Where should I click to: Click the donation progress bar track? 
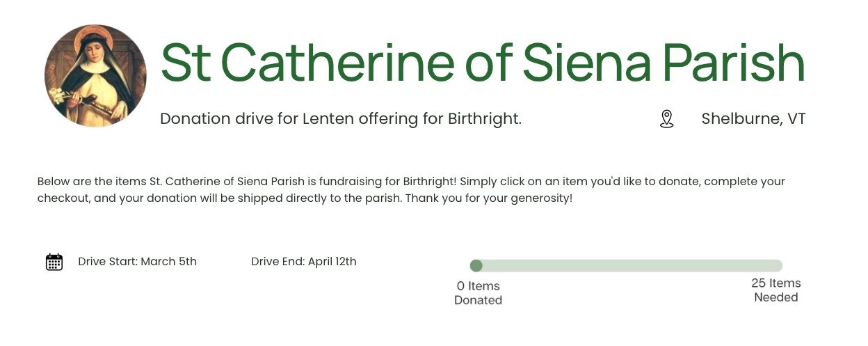coord(626,265)
